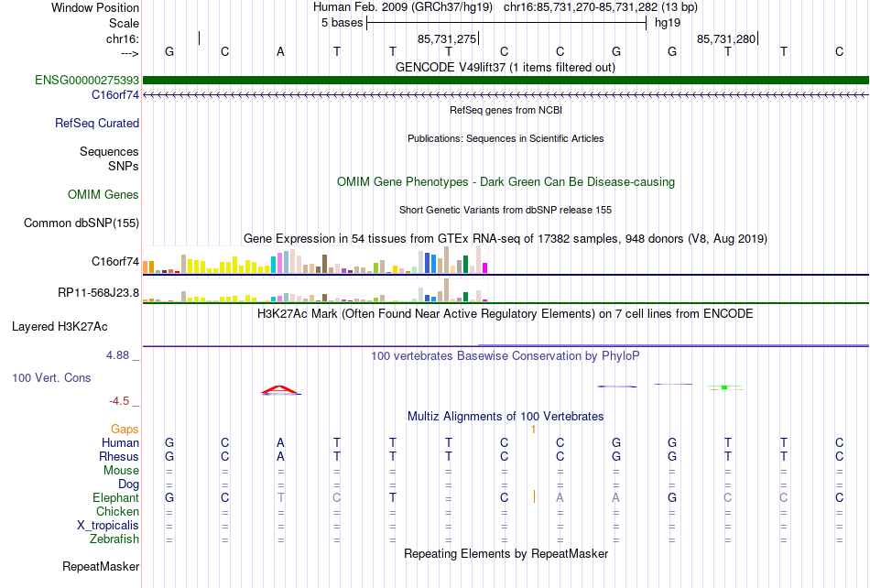The image size is (870, 588).
Task: Click the RefSeq genes from NCBI title
Action: click(506, 110)
